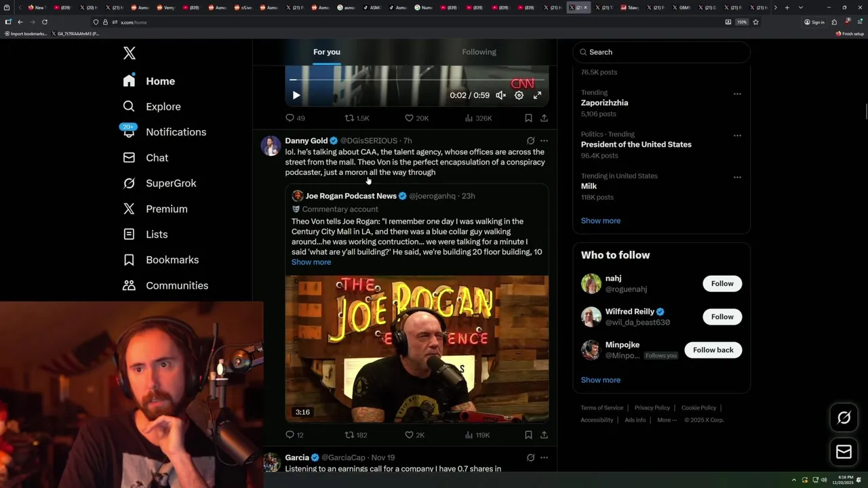
Task: Open Grok action on Danny Gold's post
Action: (530, 141)
